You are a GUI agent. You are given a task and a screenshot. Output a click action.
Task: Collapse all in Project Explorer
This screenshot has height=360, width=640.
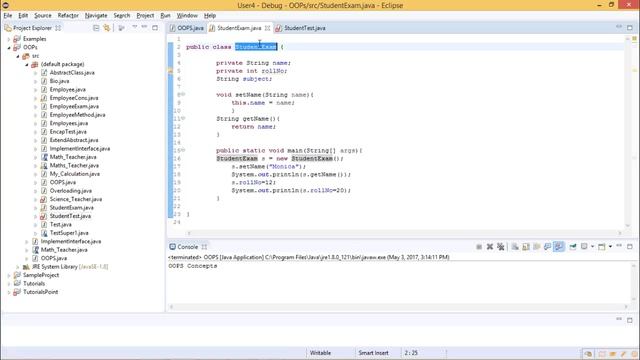(x=96, y=28)
